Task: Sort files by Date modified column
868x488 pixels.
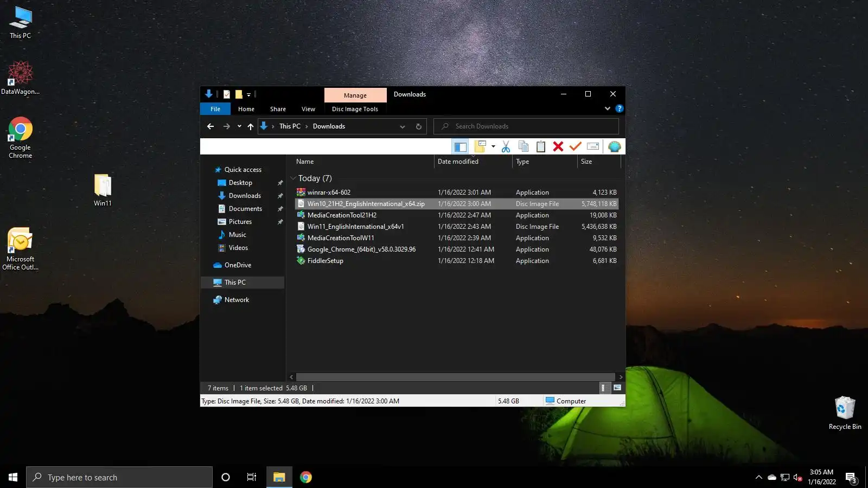Action: [x=473, y=162]
